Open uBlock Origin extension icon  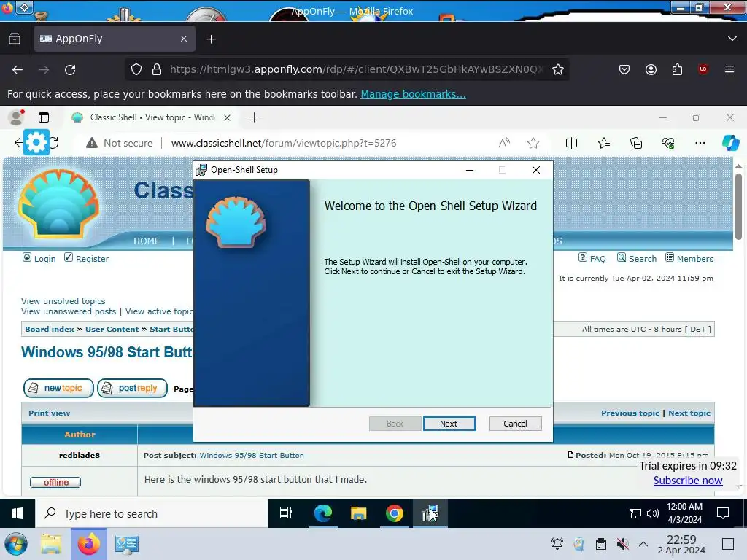point(703,69)
